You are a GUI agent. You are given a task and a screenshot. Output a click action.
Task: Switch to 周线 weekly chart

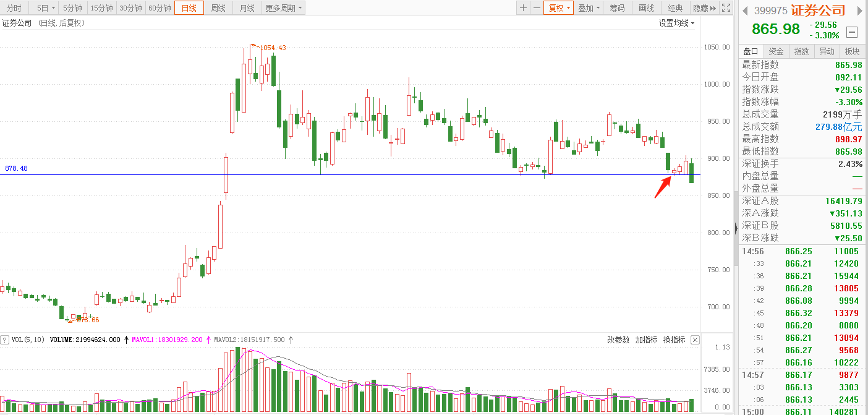coord(218,8)
